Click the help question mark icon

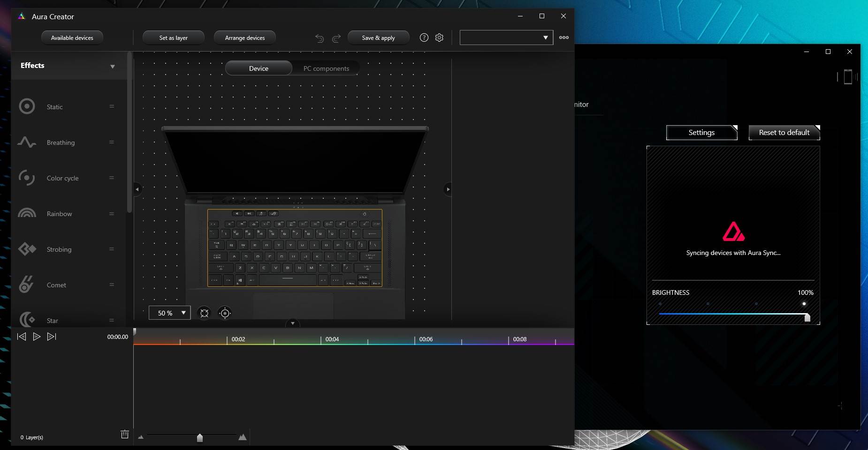[425, 37]
